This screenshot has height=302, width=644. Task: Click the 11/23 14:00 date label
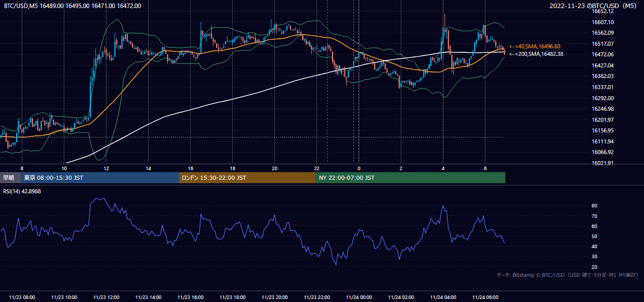point(148,297)
